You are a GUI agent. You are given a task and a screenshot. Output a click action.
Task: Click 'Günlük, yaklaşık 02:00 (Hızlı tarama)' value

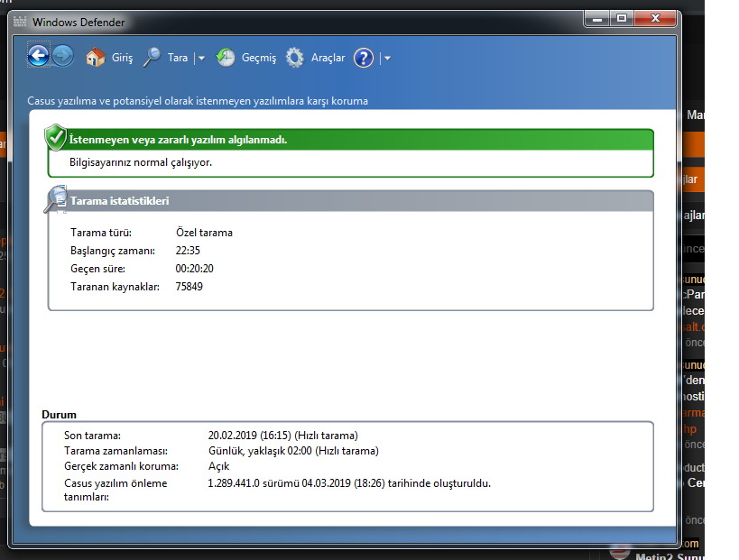click(x=293, y=451)
